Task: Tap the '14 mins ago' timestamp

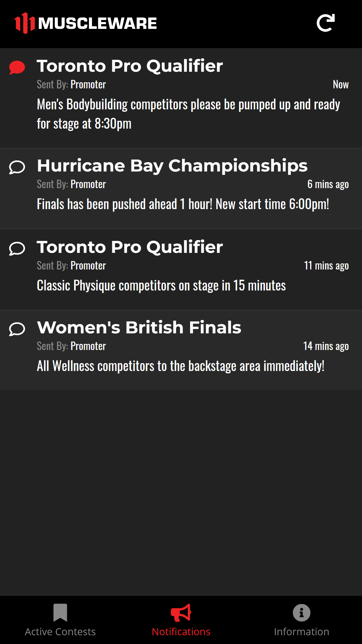Action: (326, 346)
